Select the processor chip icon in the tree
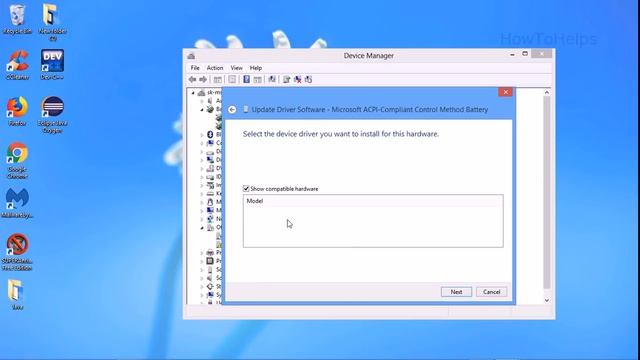 click(210, 261)
